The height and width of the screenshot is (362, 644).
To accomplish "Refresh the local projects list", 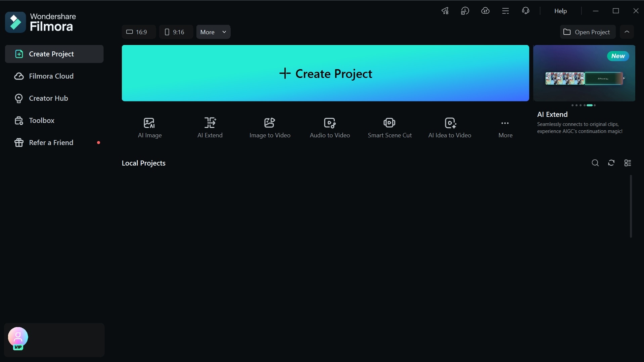I will [x=611, y=163].
